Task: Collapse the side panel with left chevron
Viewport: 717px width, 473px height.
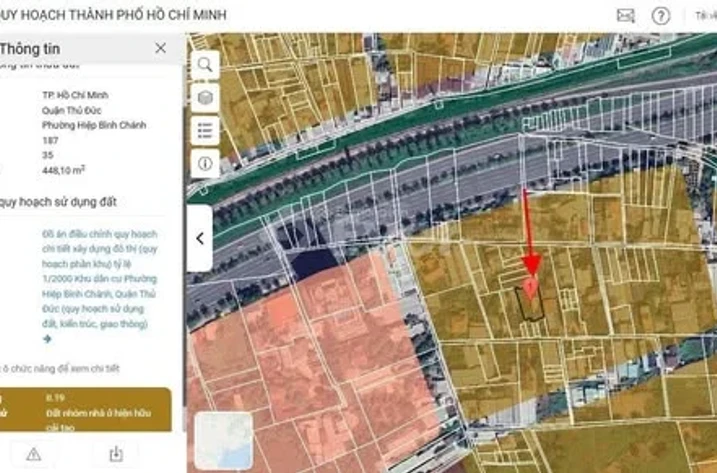Action: coord(199,238)
